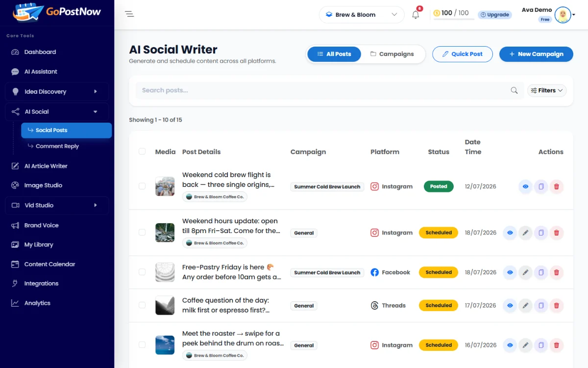Open My Library
588x368 pixels.
coord(39,245)
